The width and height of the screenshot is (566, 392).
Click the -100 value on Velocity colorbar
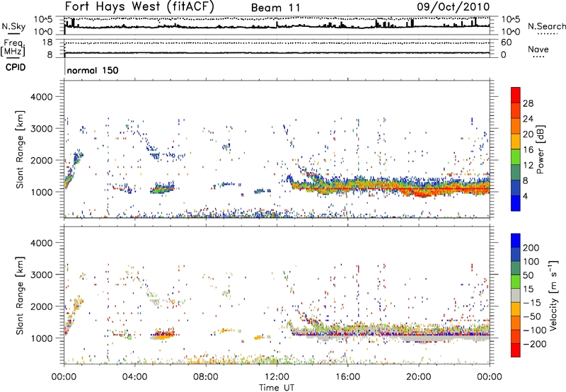pyautogui.click(x=535, y=330)
